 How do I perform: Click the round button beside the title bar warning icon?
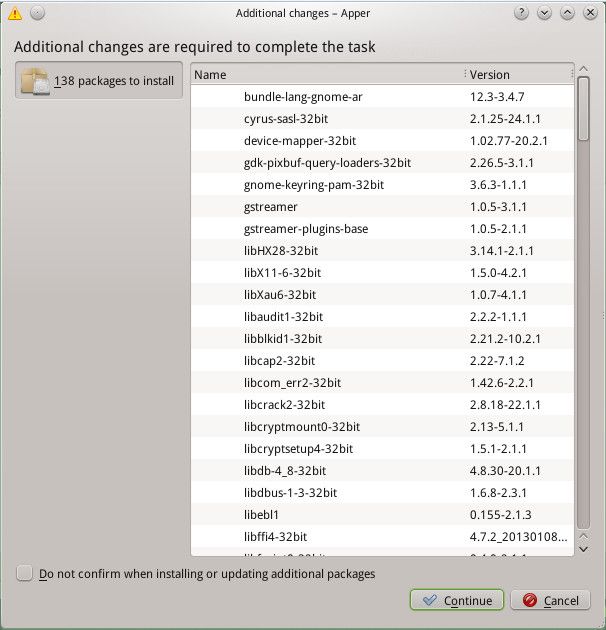click(36, 13)
